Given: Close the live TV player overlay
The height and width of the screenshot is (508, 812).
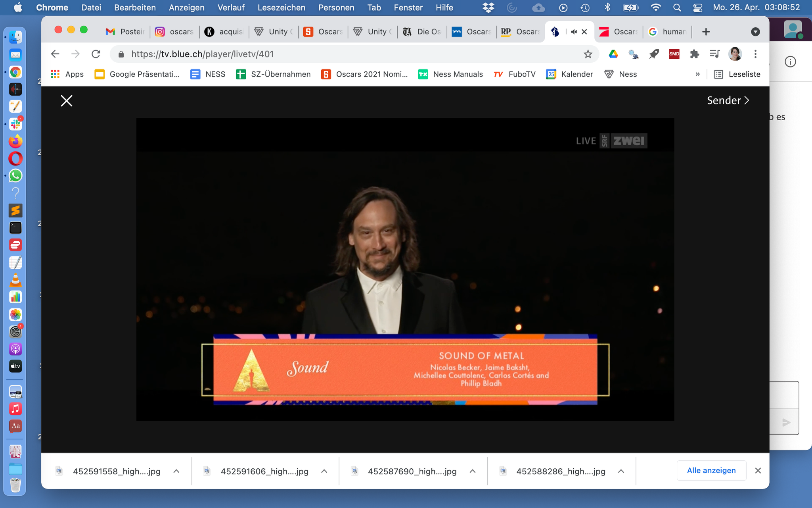Looking at the screenshot, I should 67,101.
